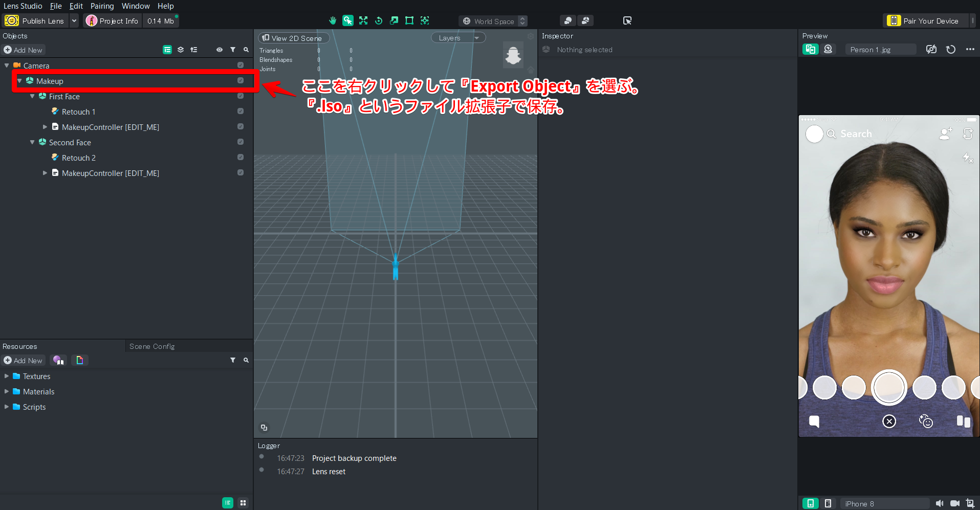Open the Asset Library icon in Resources
Image resolution: width=980 pixels, height=510 pixels.
tap(59, 360)
